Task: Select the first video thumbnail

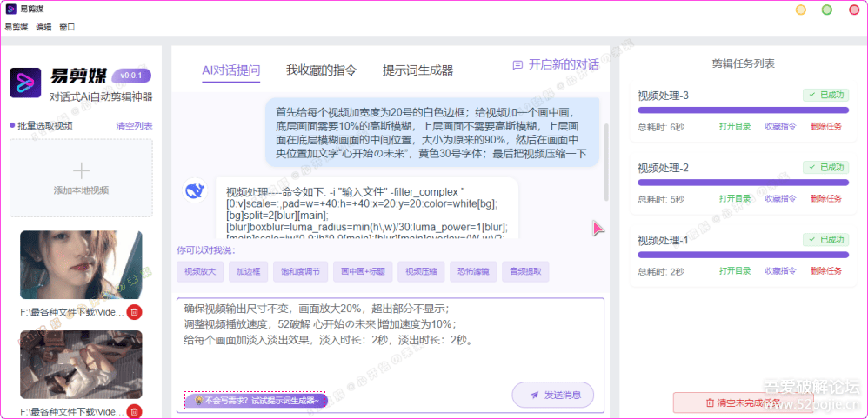Action: pyautogui.click(x=82, y=264)
